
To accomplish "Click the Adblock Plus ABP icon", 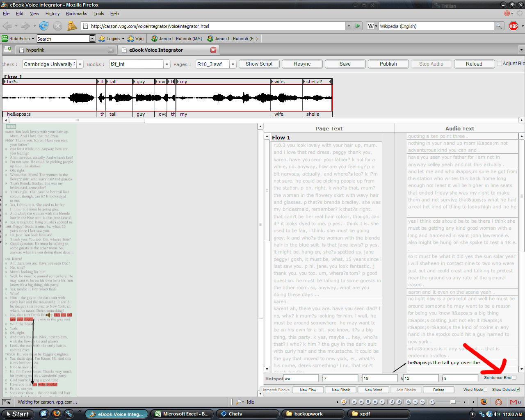I will click(513, 26).
